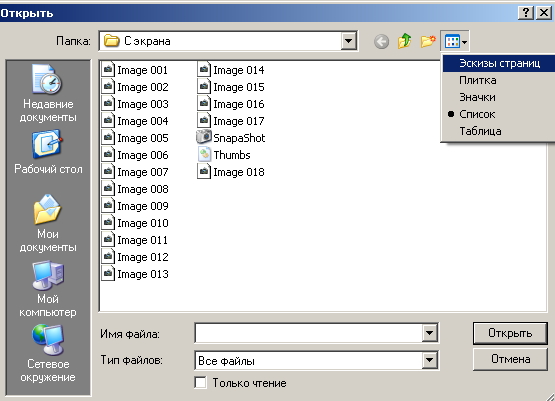Open Мои документы folder shortcut
The width and height of the screenshot is (555, 401).
pos(48,223)
